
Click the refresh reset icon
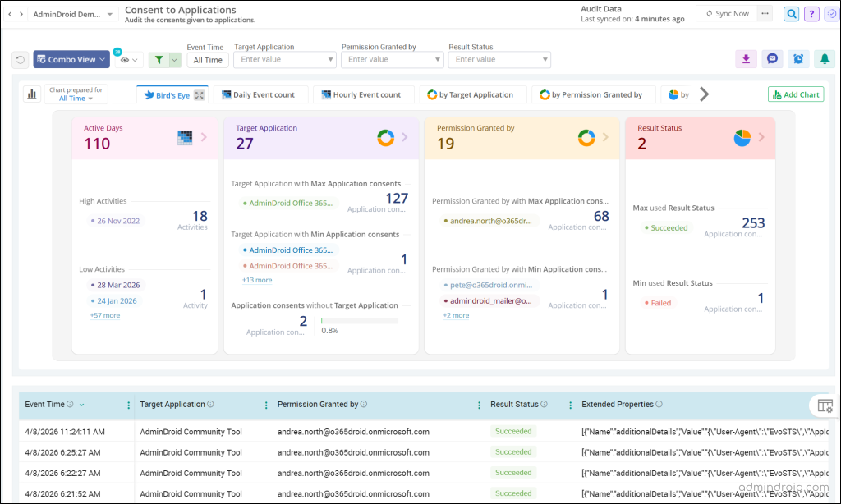pos(21,60)
